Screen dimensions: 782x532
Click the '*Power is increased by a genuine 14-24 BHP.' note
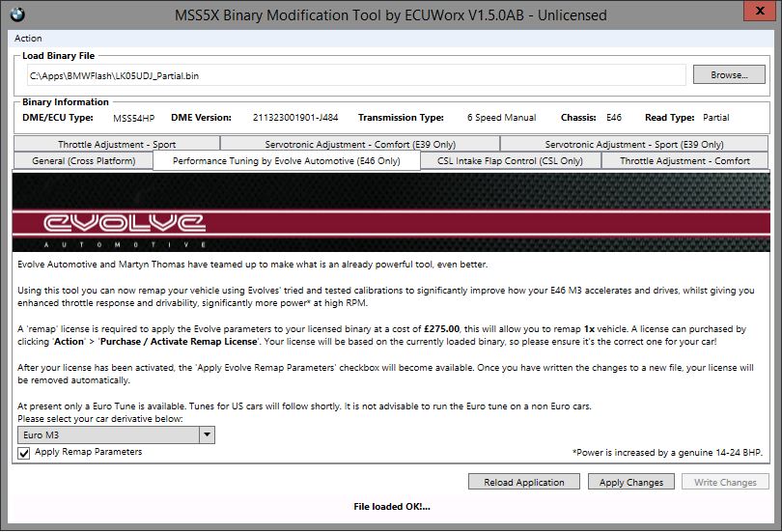[x=667, y=453]
